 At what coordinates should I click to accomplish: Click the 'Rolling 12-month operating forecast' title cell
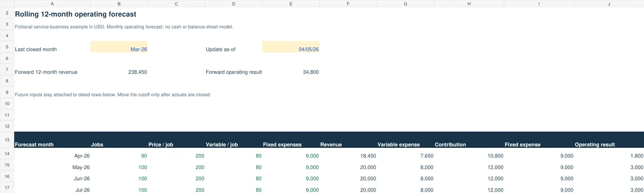tap(75, 14)
